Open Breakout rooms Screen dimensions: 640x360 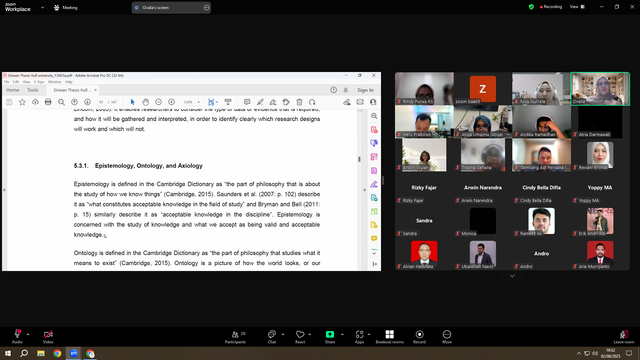click(x=389, y=336)
